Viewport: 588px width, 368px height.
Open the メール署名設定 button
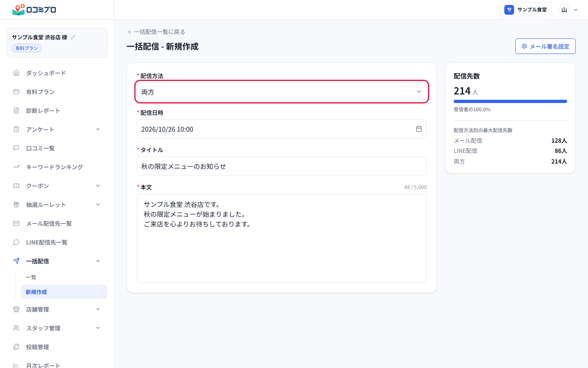click(x=546, y=46)
